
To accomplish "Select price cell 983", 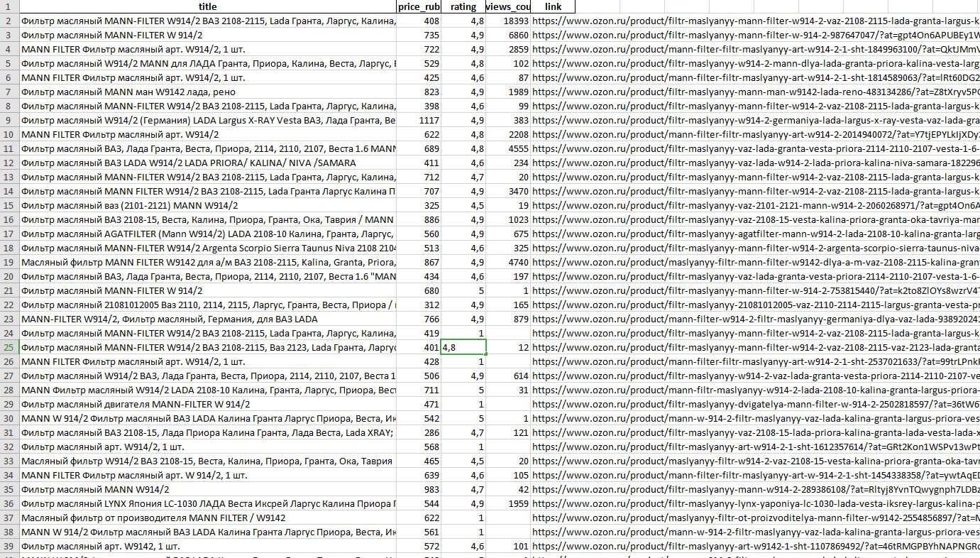I will tap(419, 489).
